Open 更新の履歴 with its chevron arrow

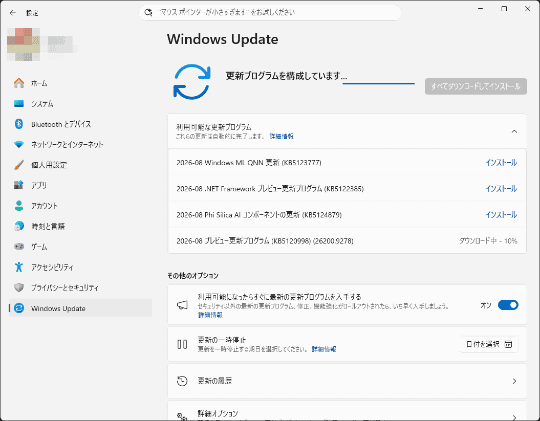(514, 381)
